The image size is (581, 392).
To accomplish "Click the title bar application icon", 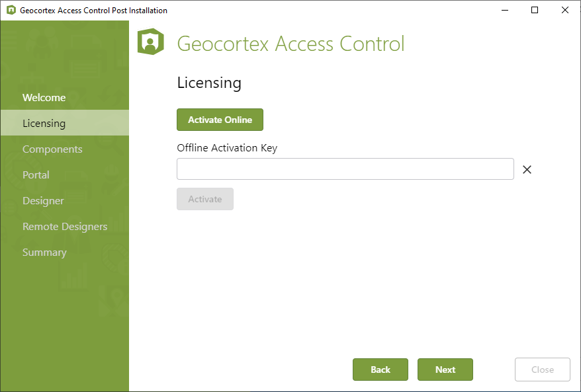I will pos(11,10).
